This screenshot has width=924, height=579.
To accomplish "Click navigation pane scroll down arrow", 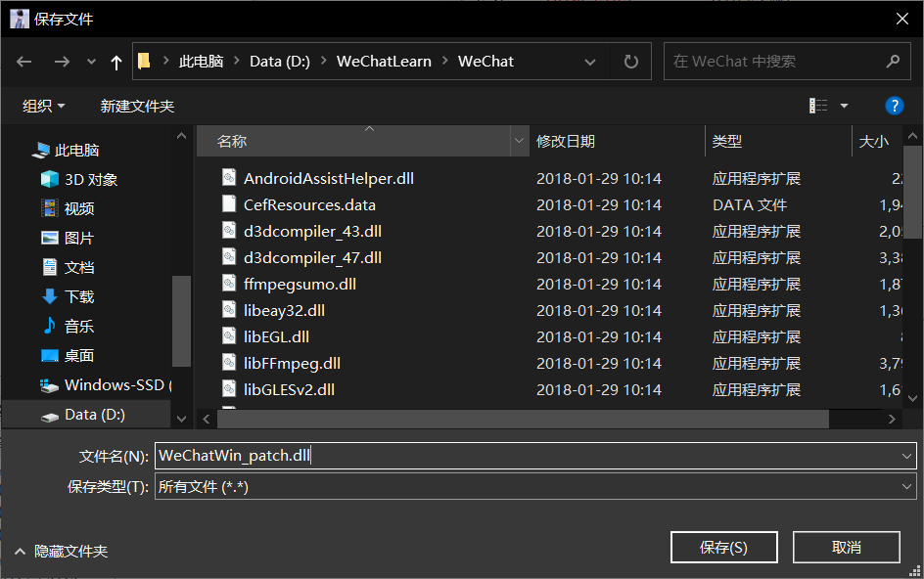I will point(181,419).
